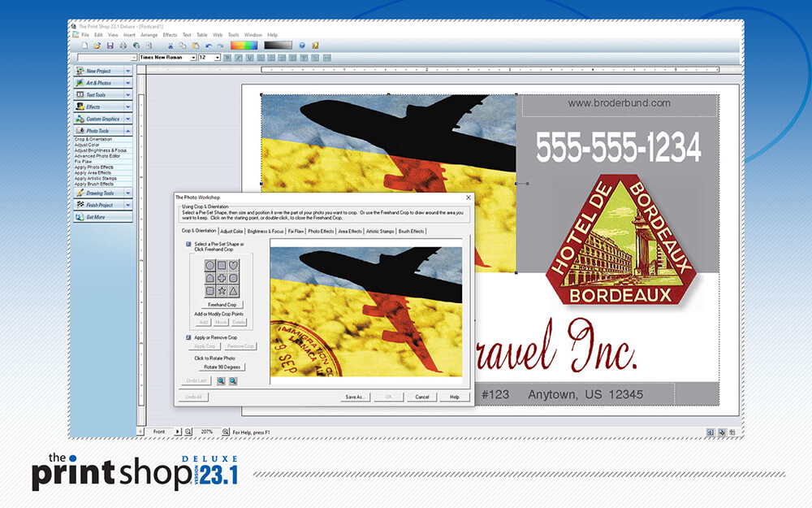Open the Effects menu in menu bar
812x508 pixels.
tap(170, 35)
